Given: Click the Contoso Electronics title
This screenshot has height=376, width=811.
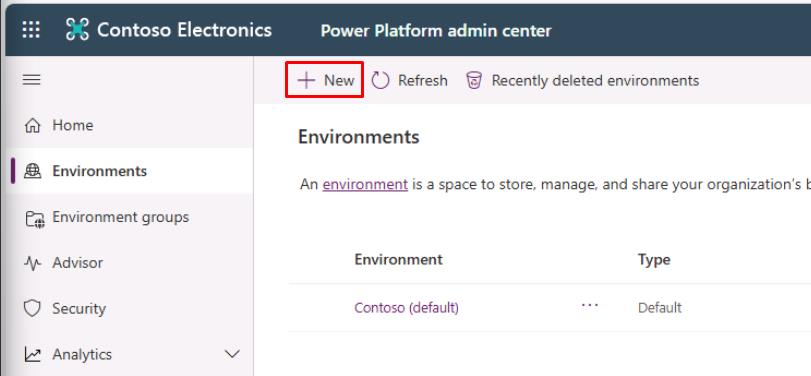Looking at the screenshot, I should click(184, 30).
